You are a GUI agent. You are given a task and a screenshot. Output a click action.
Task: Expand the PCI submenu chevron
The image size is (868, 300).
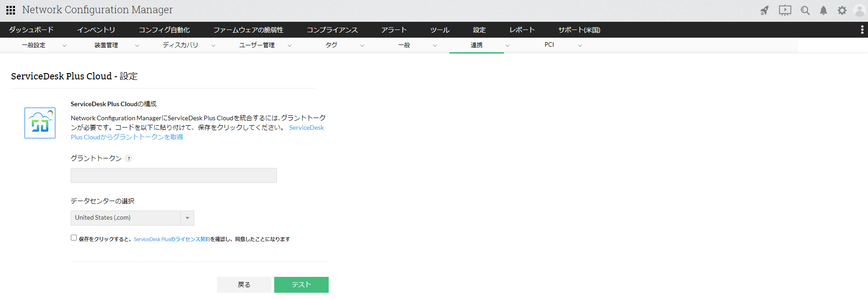(x=580, y=45)
